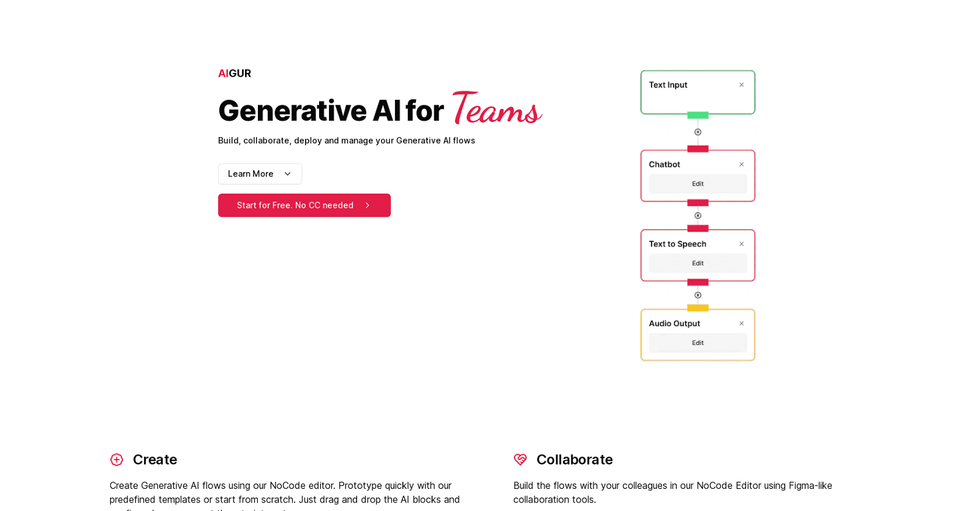Close the Text Input block
Image resolution: width=980 pixels, height=511 pixels.
tap(741, 85)
